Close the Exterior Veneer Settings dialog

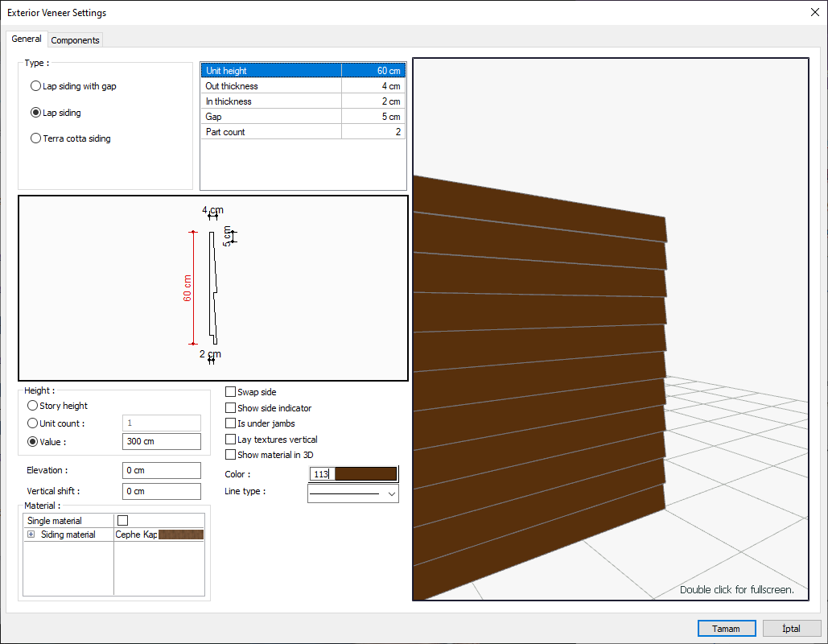click(x=814, y=12)
